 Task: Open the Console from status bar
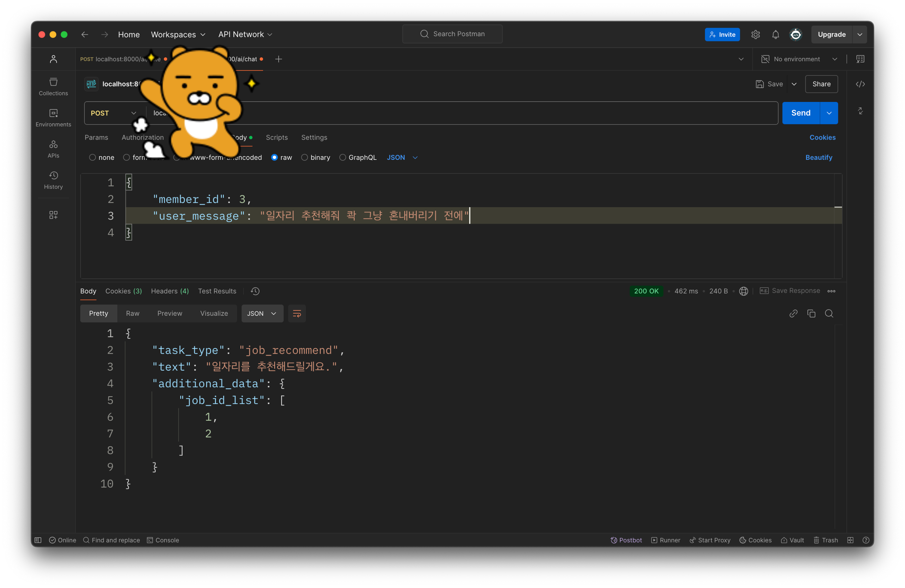163,540
